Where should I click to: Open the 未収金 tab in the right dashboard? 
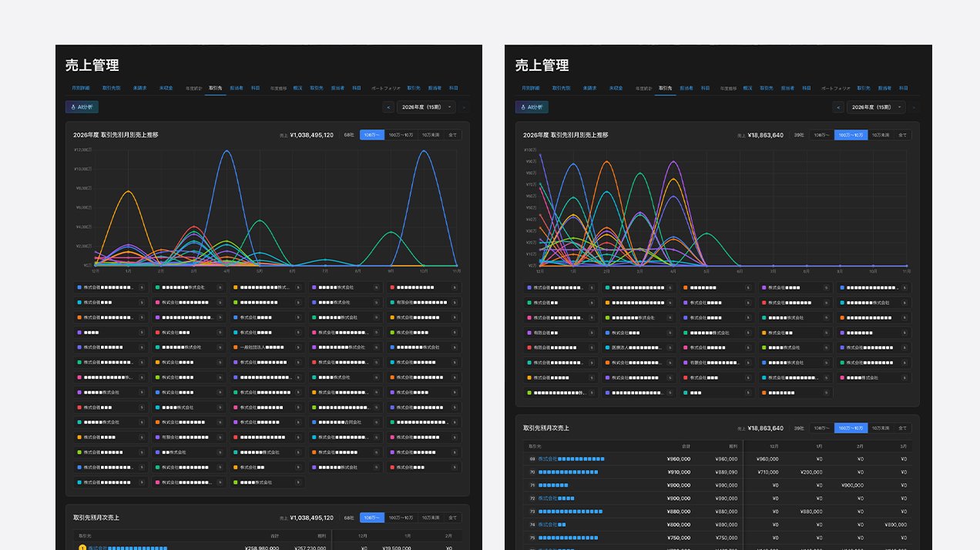click(616, 88)
